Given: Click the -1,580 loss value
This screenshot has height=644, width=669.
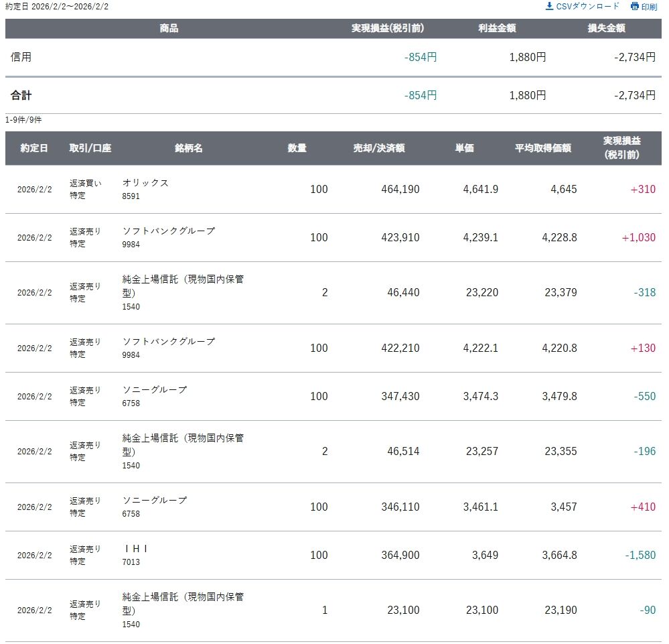Looking at the screenshot, I should pyautogui.click(x=640, y=556).
